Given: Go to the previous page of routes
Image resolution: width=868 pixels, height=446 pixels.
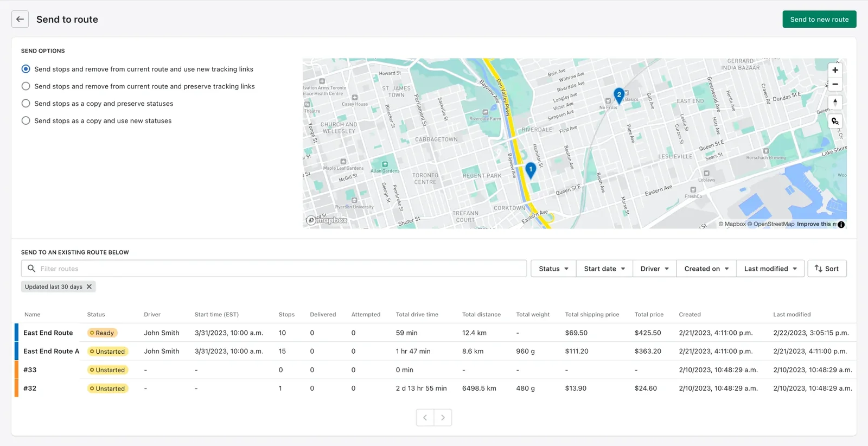Looking at the screenshot, I should tap(425, 417).
